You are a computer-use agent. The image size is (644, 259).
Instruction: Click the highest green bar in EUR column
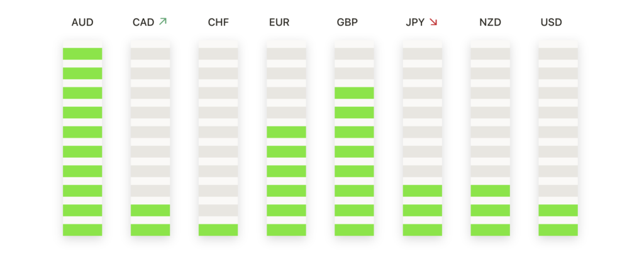pos(286,132)
